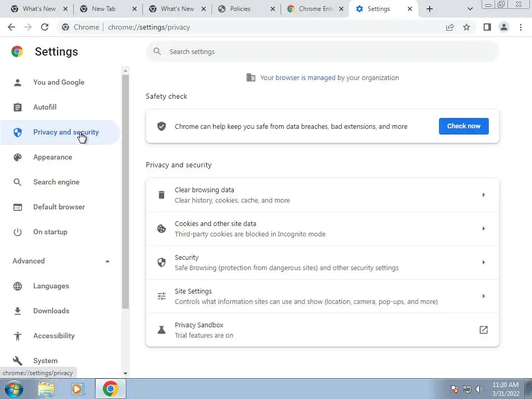Reload the current page
Screen dimensions: 532x399
[x=45, y=27]
